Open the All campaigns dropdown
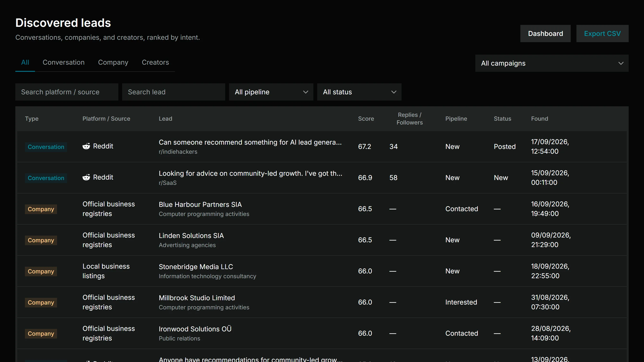 552,63
